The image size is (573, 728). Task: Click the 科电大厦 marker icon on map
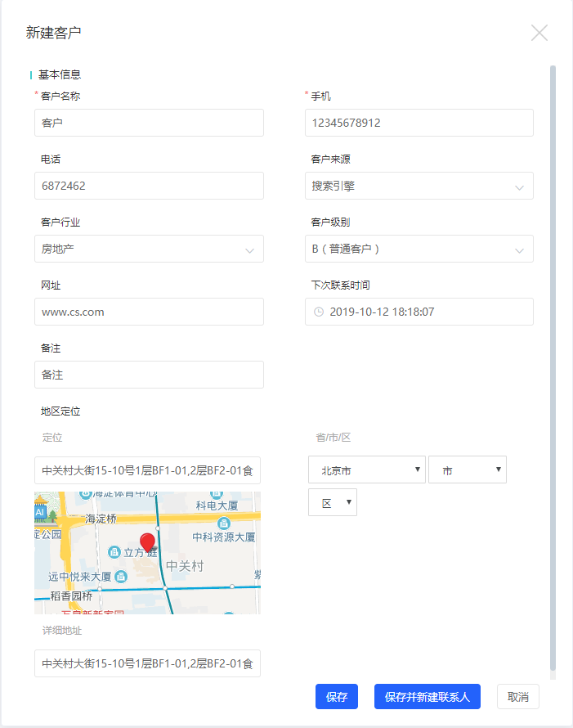pos(217,494)
